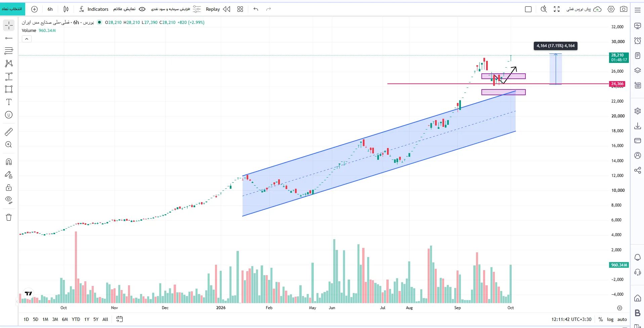Open the emoji icons tool
Image resolution: width=644 pixels, height=328 pixels.
click(x=9, y=115)
